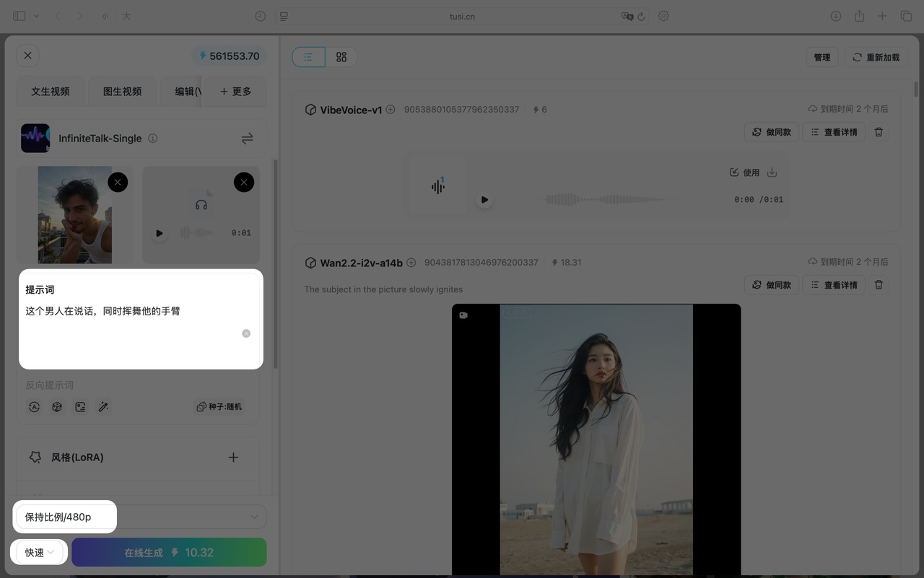Download the VibeVoice-v1 audio result
The height and width of the screenshot is (578, 924).
click(772, 172)
